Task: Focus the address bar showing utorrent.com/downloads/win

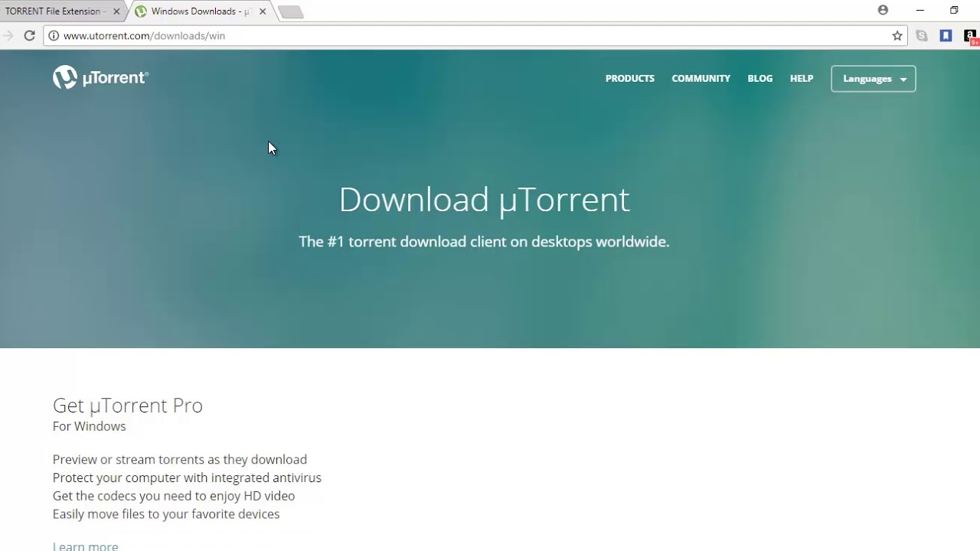Action: (475, 35)
